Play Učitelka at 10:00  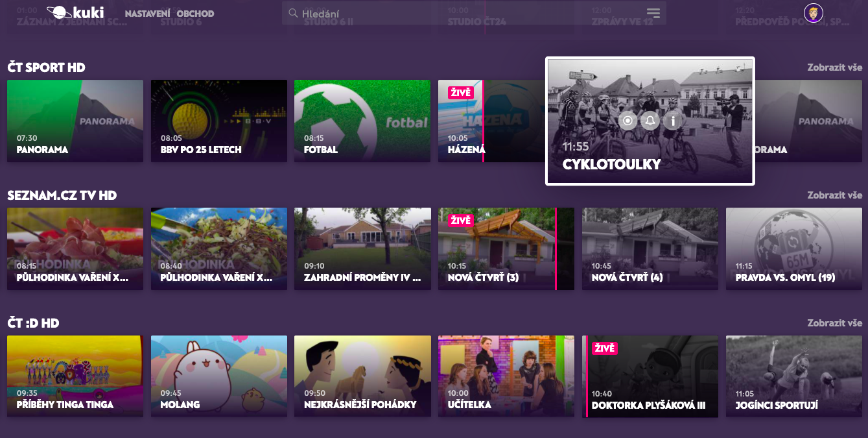506,376
